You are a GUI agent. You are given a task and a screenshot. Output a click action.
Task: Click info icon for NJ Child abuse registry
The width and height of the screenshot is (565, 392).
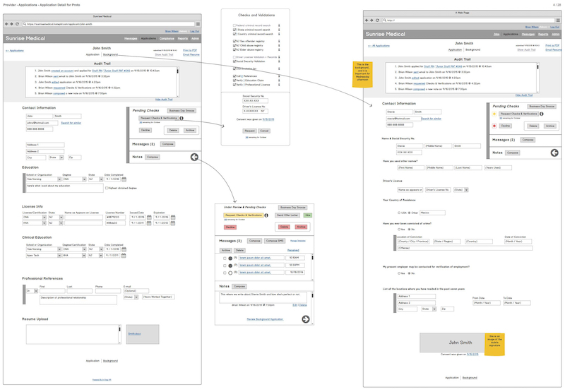[x=279, y=46]
